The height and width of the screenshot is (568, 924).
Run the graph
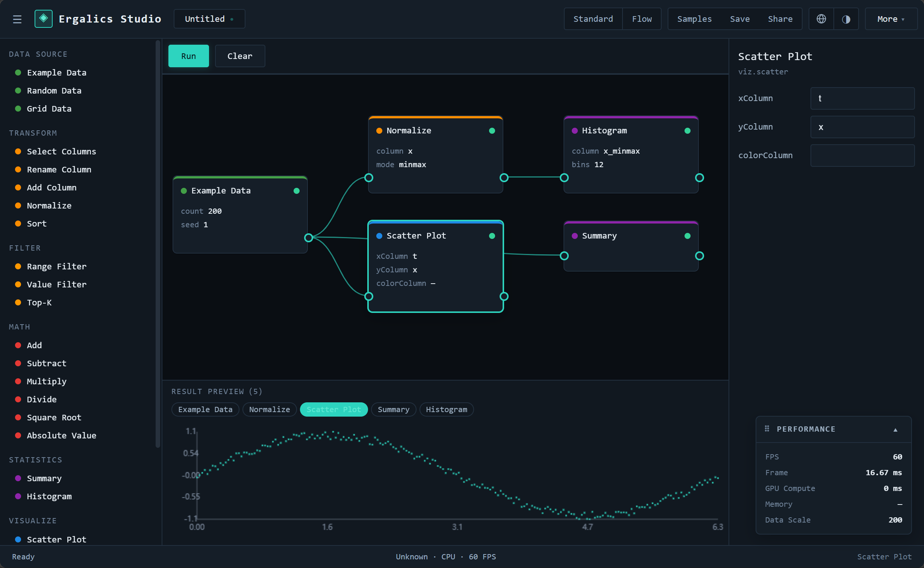188,56
